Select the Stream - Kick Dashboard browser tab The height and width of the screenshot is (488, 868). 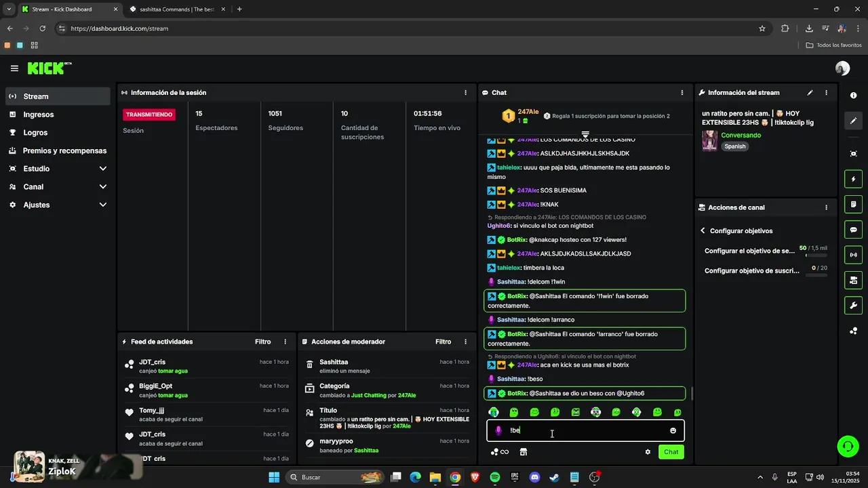click(70, 9)
